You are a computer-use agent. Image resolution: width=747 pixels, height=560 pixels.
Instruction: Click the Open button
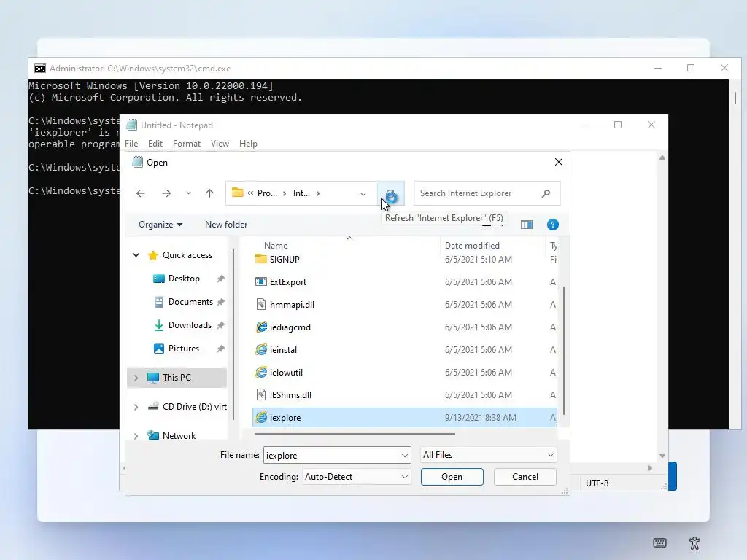point(452,477)
